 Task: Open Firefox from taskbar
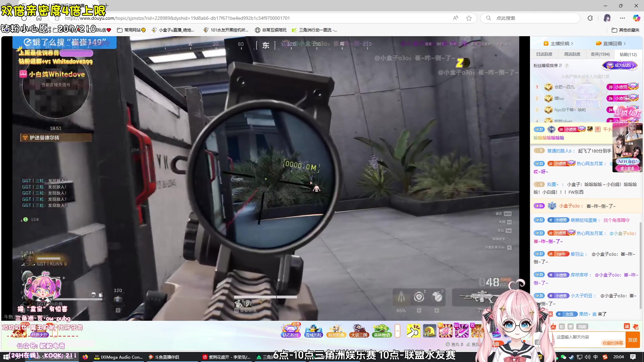[85, 357]
